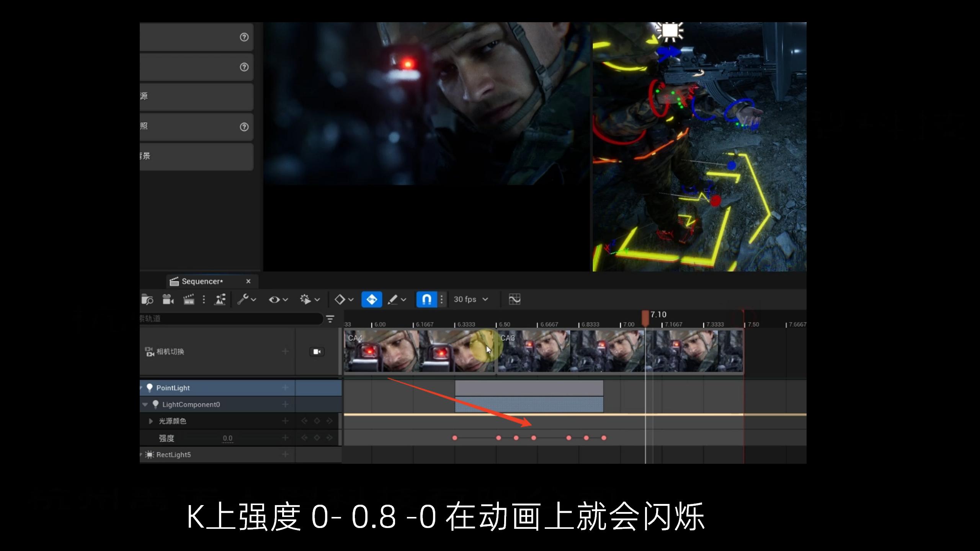This screenshot has height=551, width=980.
Task: Open the playback options dropdown
Action: click(x=310, y=299)
